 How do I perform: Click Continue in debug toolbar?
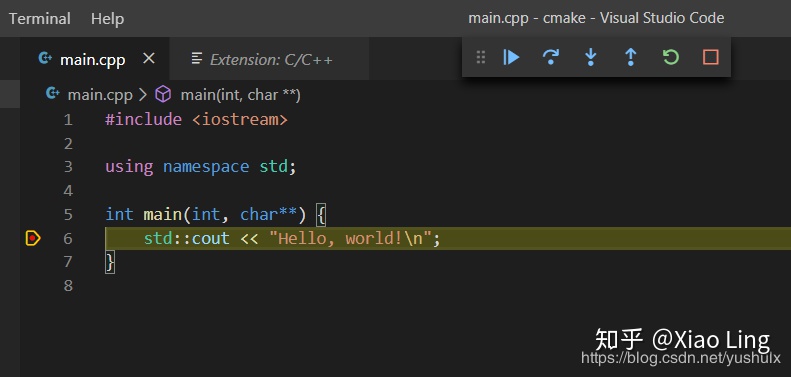(x=511, y=57)
